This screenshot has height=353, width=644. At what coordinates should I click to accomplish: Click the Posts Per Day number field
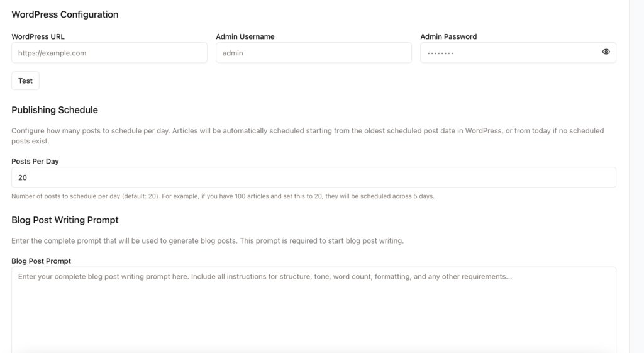coord(313,177)
